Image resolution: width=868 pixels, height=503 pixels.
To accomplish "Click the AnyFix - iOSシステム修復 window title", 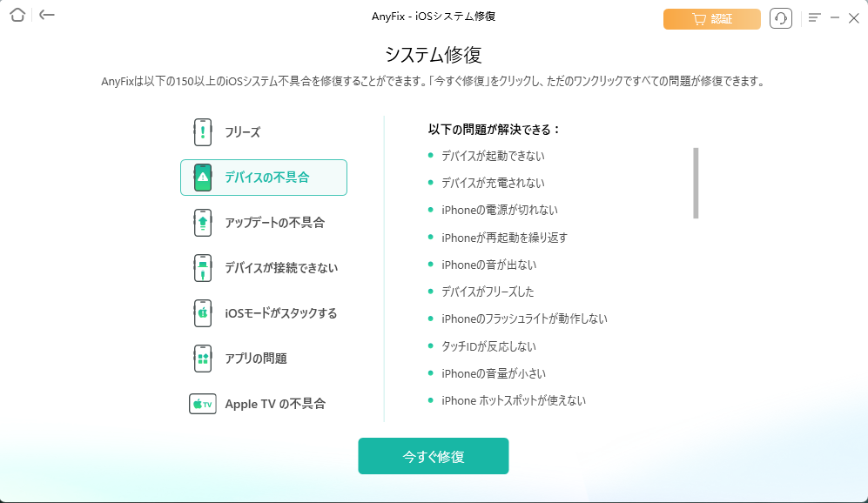I will click(434, 17).
